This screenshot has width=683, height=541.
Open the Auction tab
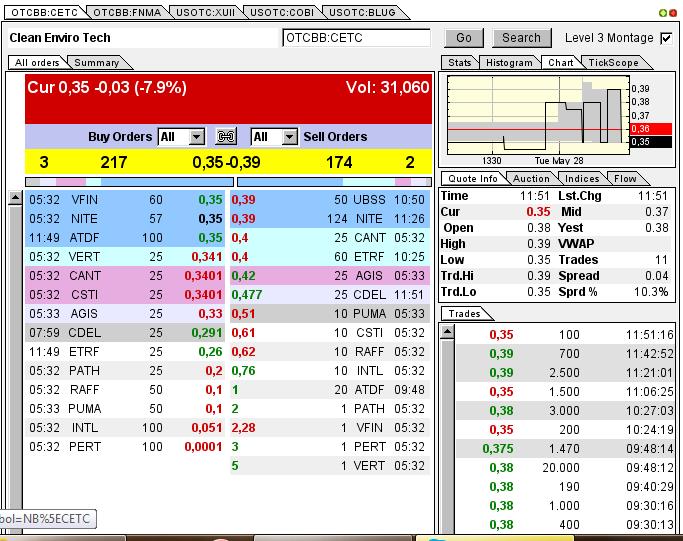(531, 179)
